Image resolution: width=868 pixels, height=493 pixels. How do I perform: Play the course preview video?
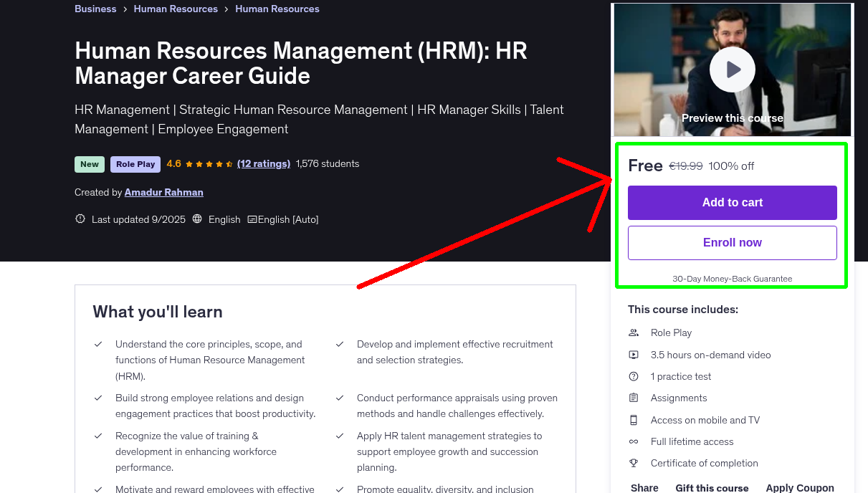tap(732, 69)
